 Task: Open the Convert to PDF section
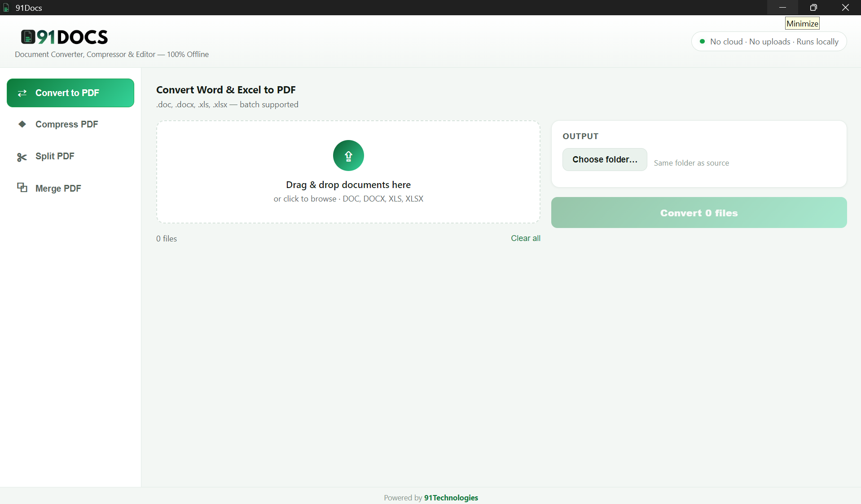(70, 93)
